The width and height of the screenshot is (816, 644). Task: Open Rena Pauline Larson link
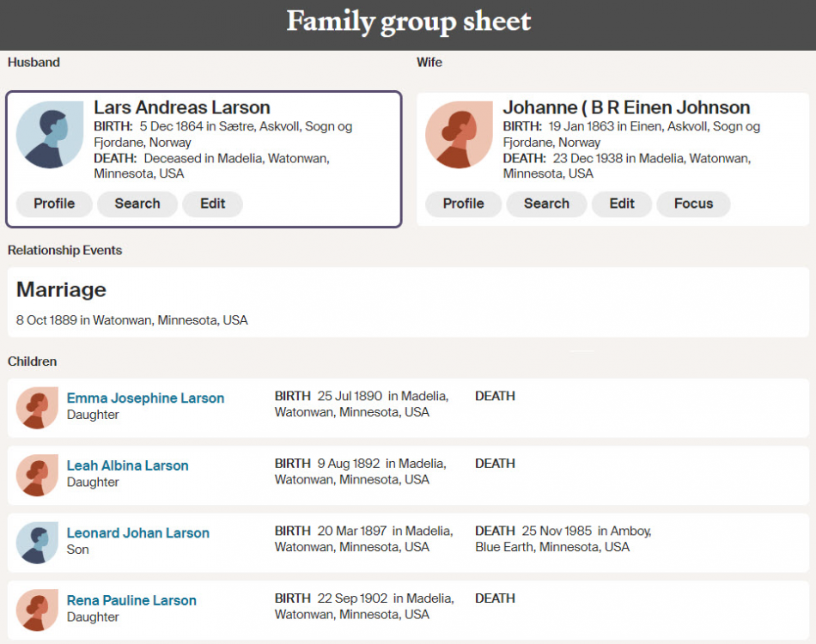point(131,600)
